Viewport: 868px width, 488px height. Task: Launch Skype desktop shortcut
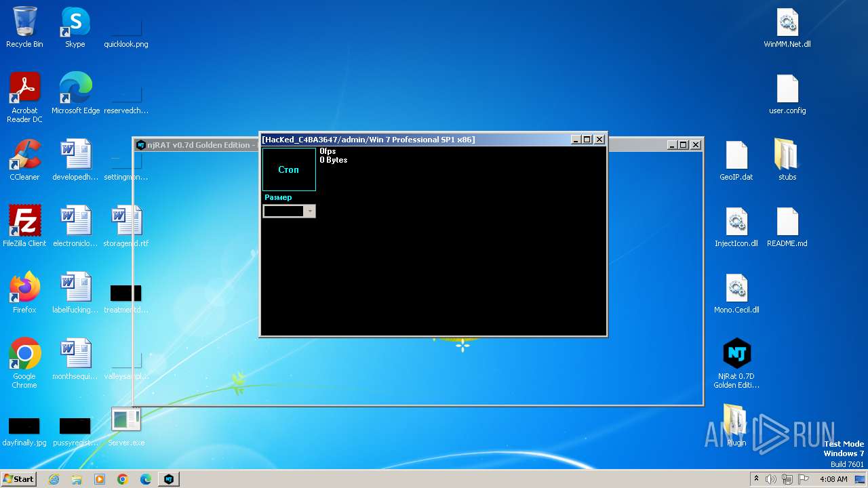tap(75, 28)
